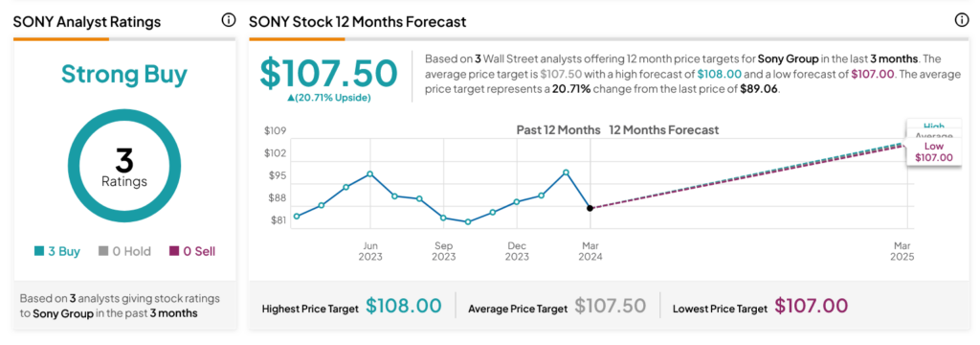
Task: Select the teal Buy legend square
Action: (39, 252)
